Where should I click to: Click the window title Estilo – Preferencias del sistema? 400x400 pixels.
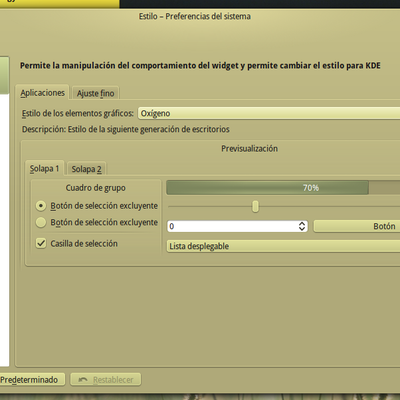195,16
